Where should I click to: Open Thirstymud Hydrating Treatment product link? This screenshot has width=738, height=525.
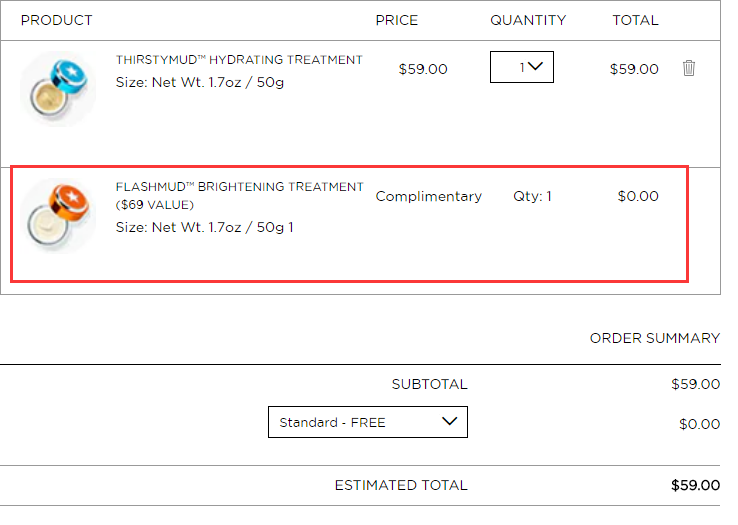[x=239, y=60]
